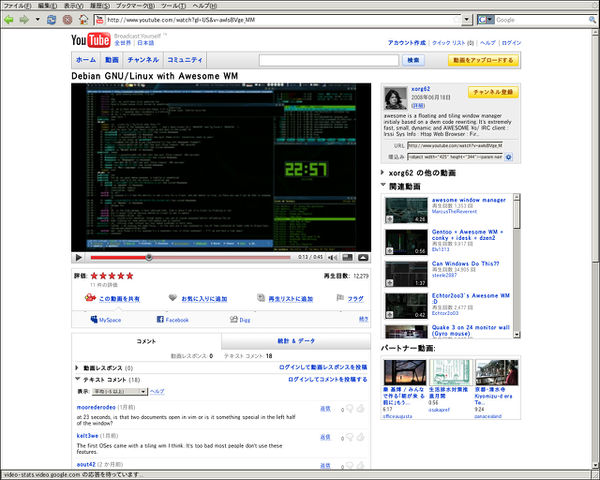Image resolution: width=600 pixels, height=480 pixels.
Task: Switch to the 統計 & データ tab
Action: 296,341
